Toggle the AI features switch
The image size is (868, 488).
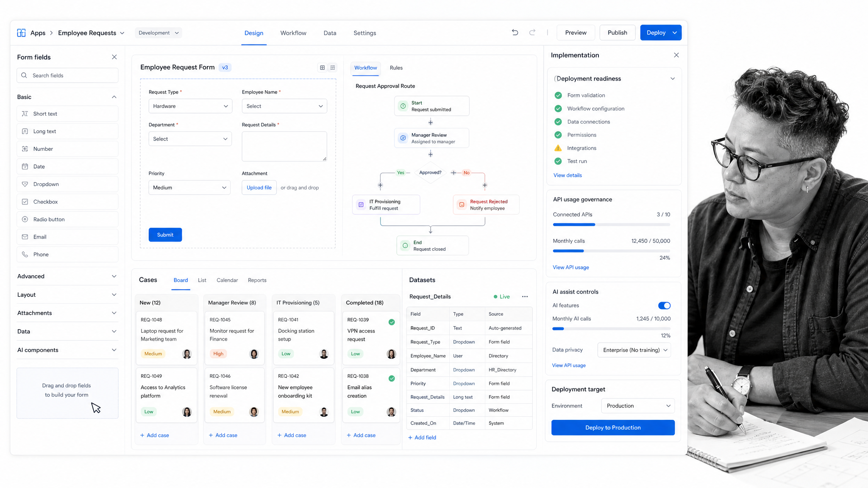pyautogui.click(x=664, y=305)
